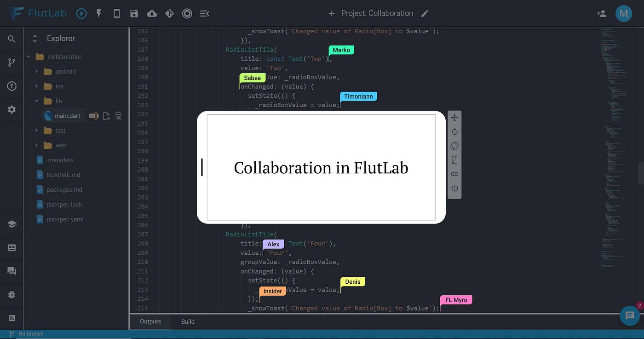Run the project with the play button

[81, 13]
